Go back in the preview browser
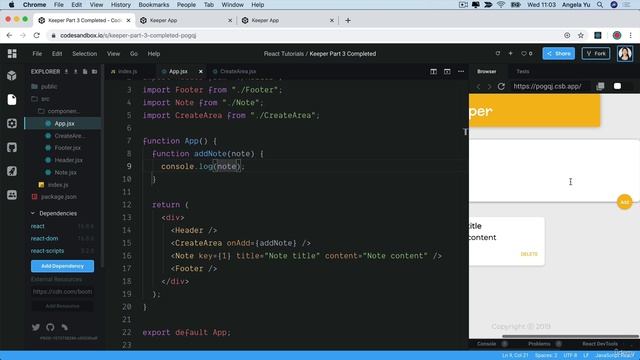640x360 pixels. tap(478, 86)
